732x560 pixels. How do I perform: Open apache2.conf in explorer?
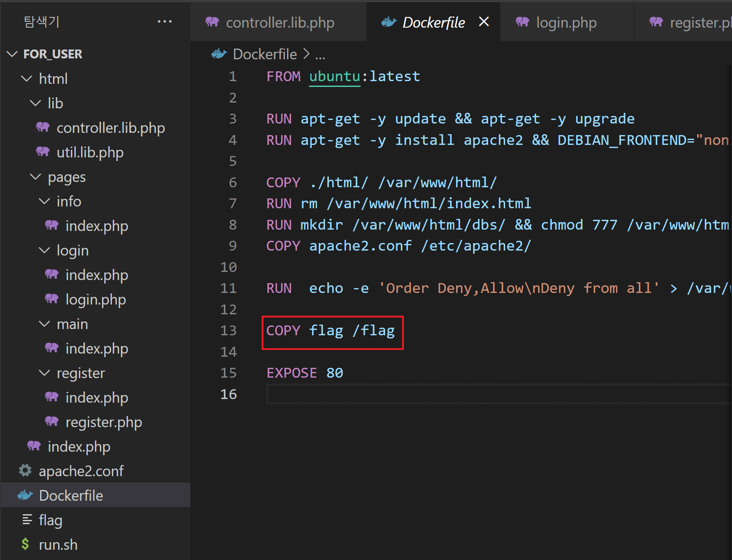(x=95, y=471)
